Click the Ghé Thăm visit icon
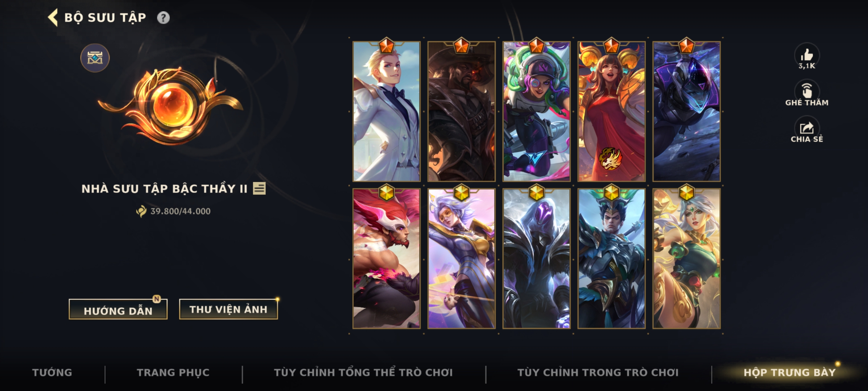The image size is (868, 391). click(x=807, y=91)
